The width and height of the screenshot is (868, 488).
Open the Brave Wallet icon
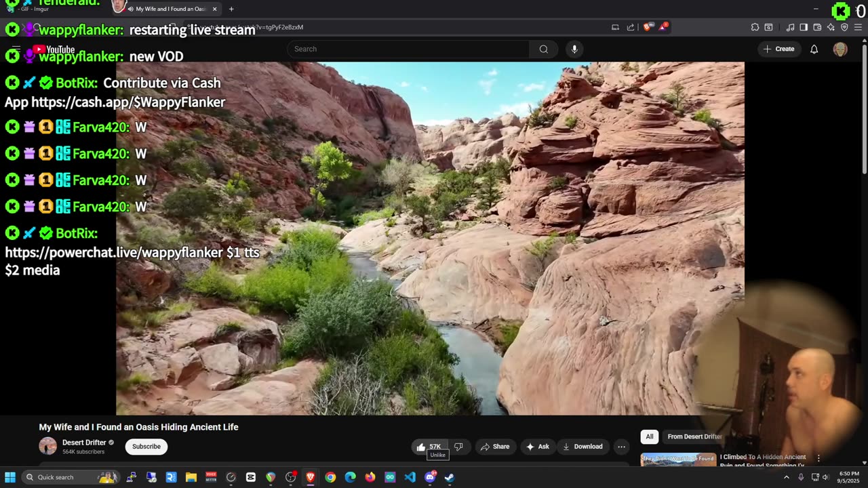[817, 27]
